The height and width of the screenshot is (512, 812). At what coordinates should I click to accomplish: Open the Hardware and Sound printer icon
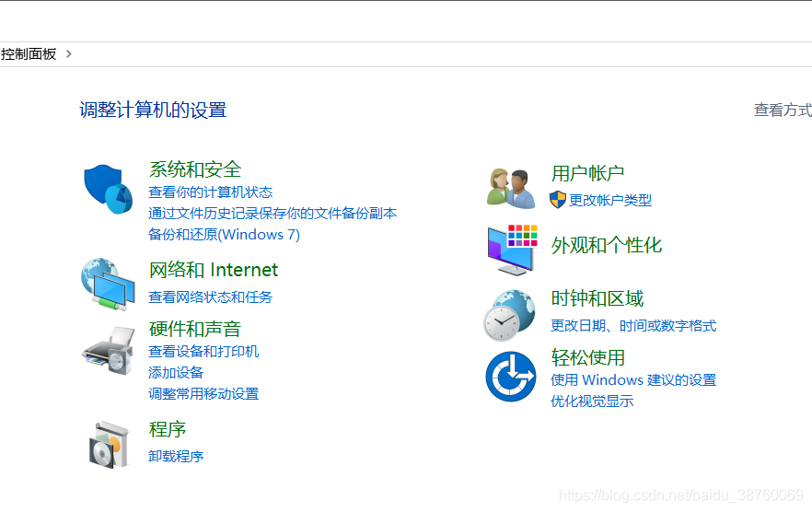point(109,350)
